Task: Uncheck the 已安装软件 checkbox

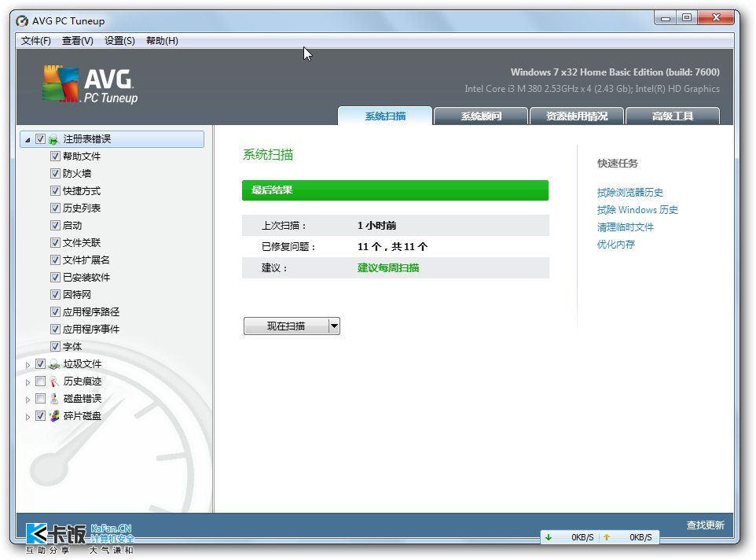Action: (x=55, y=278)
